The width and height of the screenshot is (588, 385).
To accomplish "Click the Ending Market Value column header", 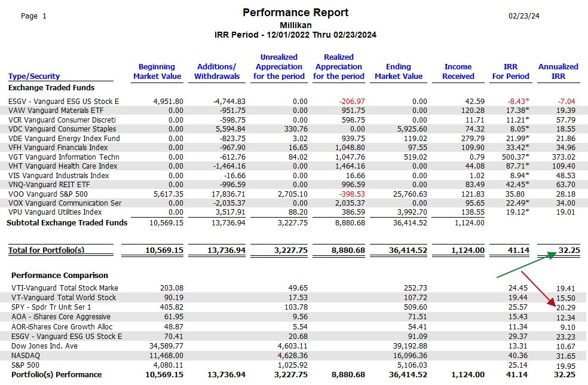I will pyautogui.click(x=399, y=71).
